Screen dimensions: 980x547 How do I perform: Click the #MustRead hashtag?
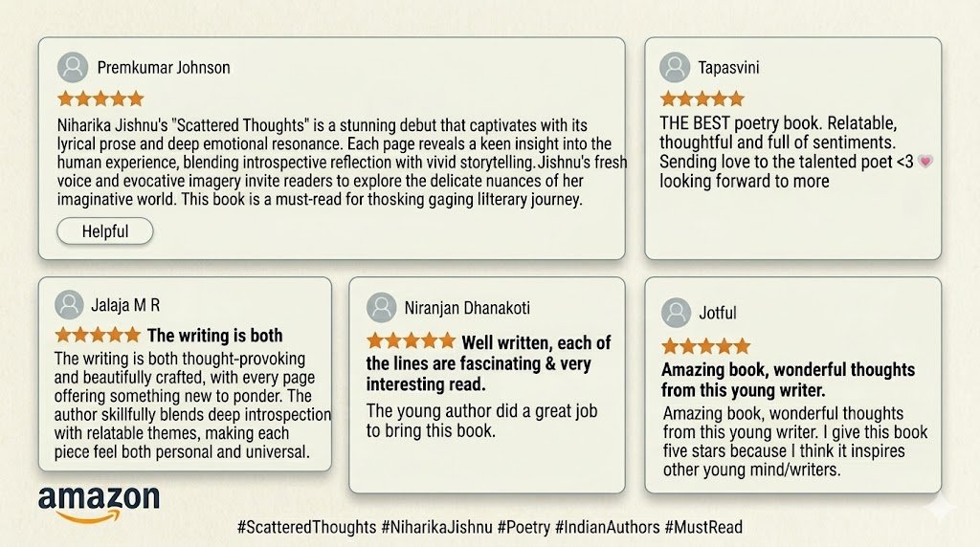[x=703, y=527]
